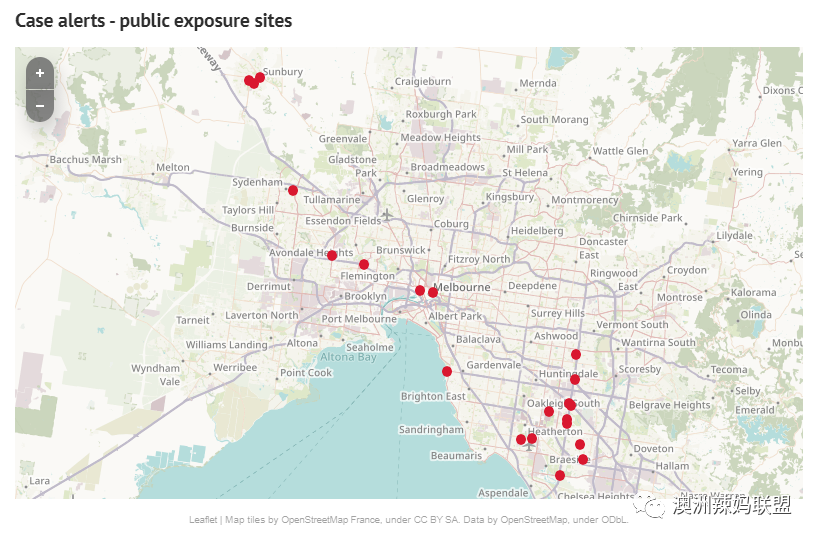Click the Sunbury town label
The height and width of the screenshot is (542, 818).
283,71
